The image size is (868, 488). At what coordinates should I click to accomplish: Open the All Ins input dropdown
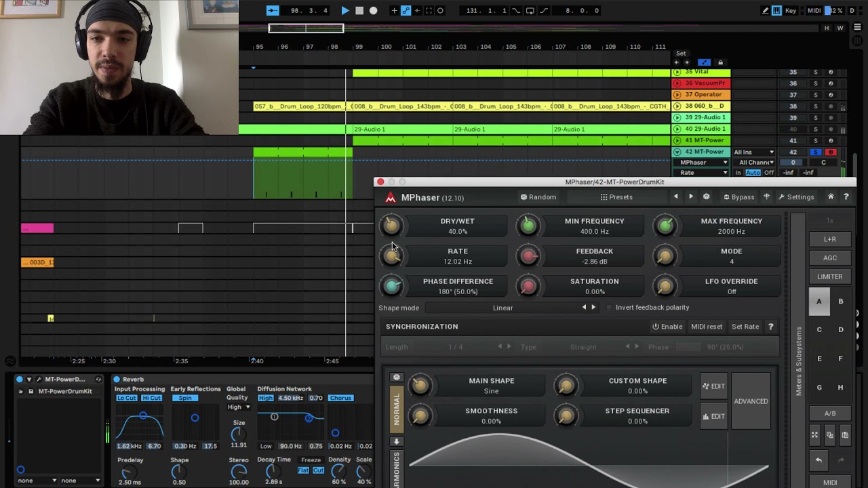[753, 152]
